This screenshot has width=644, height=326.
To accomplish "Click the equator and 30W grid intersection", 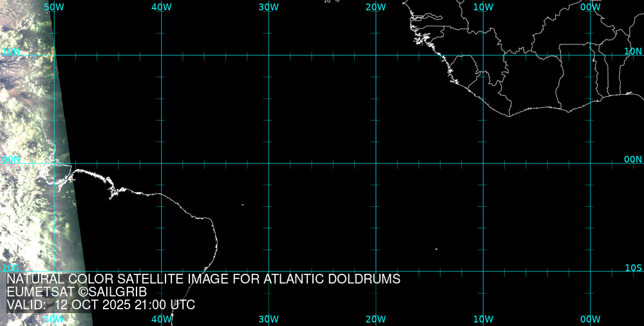I will [x=269, y=163].
